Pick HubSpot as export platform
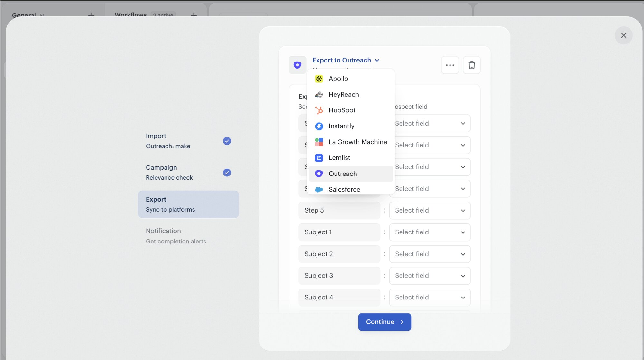 point(351,110)
